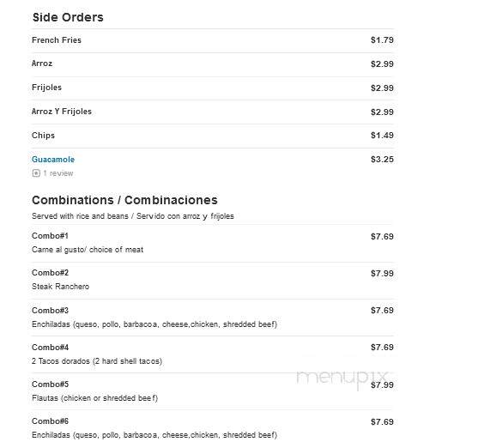The width and height of the screenshot is (496, 448).
Task: Select the Arroz side order
Action: [213, 64]
